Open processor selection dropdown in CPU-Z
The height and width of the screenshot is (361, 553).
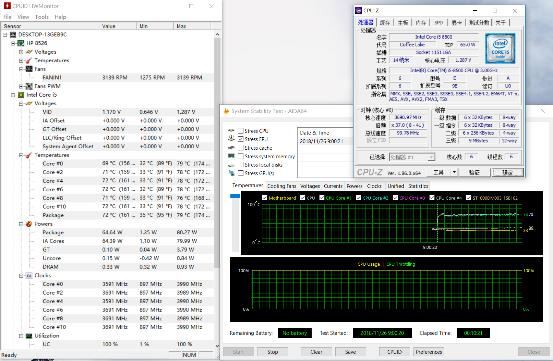tap(412, 157)
